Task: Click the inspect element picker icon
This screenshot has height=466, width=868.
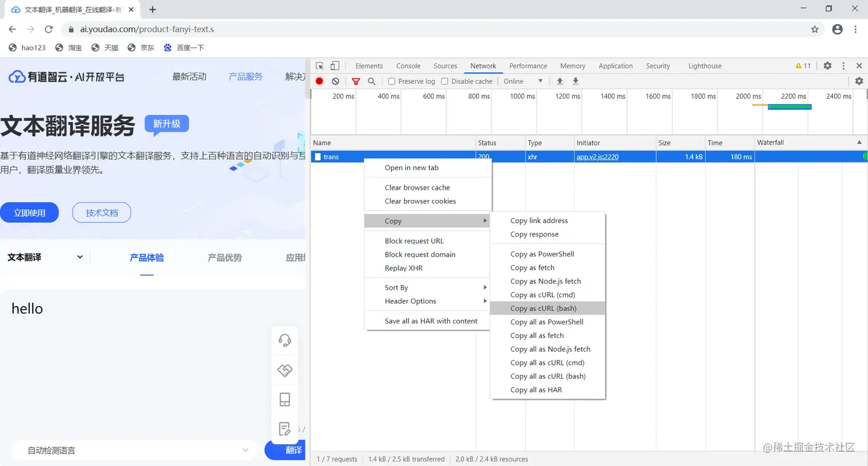Action: tap(320, 66)
